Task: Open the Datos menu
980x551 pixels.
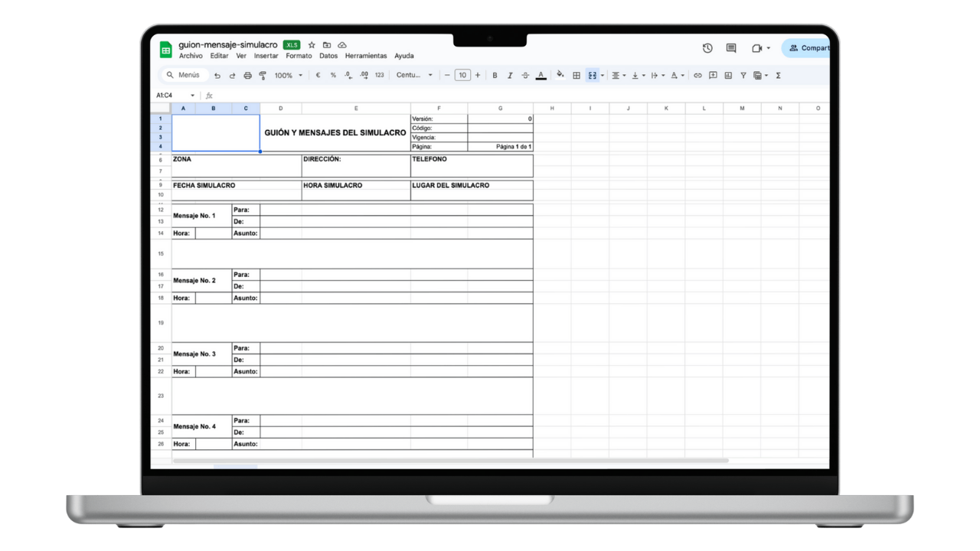Action: click(328, 56)
